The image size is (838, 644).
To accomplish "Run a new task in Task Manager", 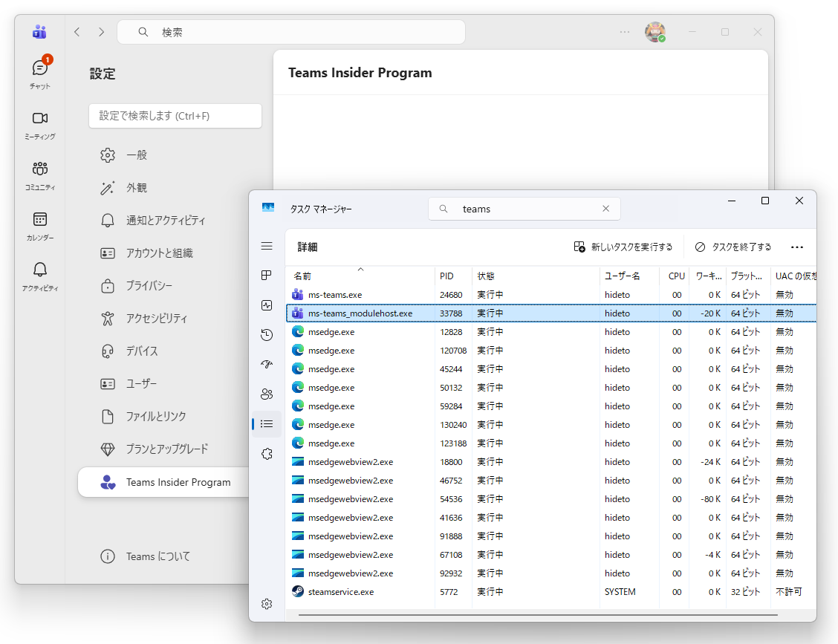I will point(624,246).
